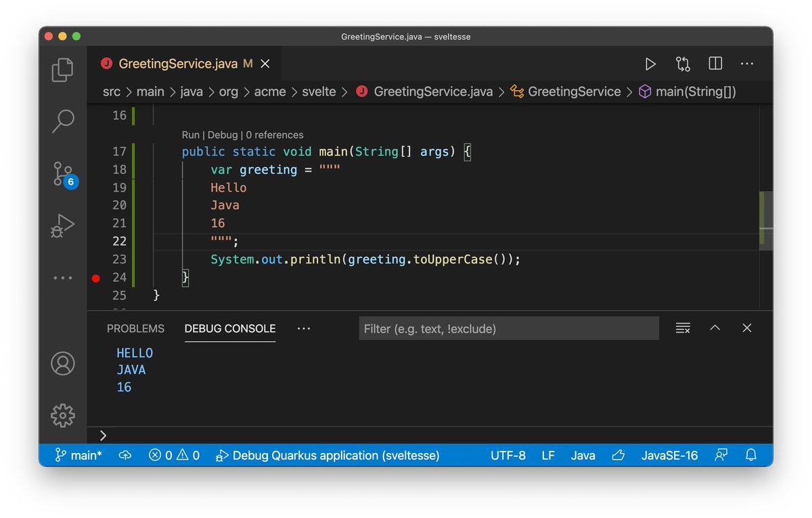Close the GreetingService.java tab

click(265, 64)
